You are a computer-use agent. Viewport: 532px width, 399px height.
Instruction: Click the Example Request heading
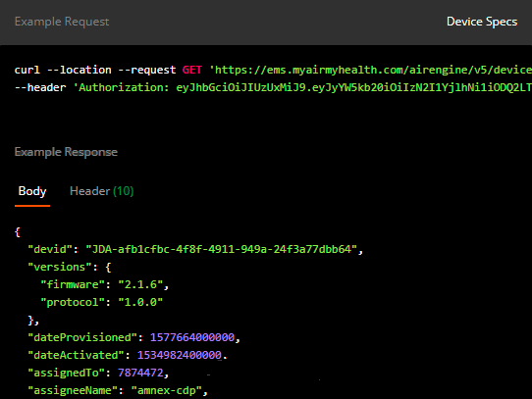click(x=62, y=22)
